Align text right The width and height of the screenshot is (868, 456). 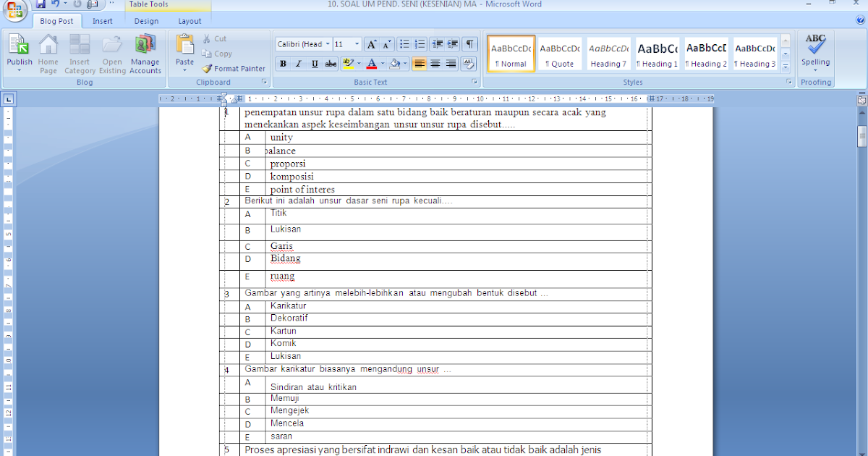(x=451, y=64)
